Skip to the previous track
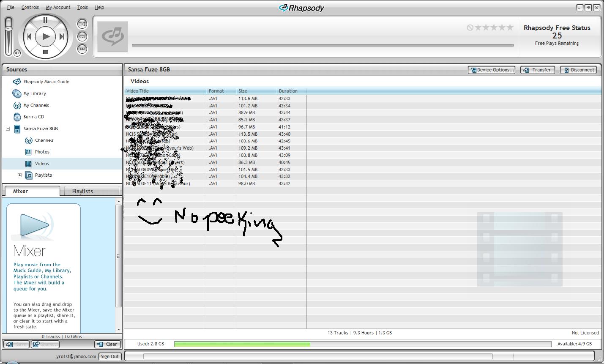The height and width of the screenshot is (364, 607). (29, 37)
